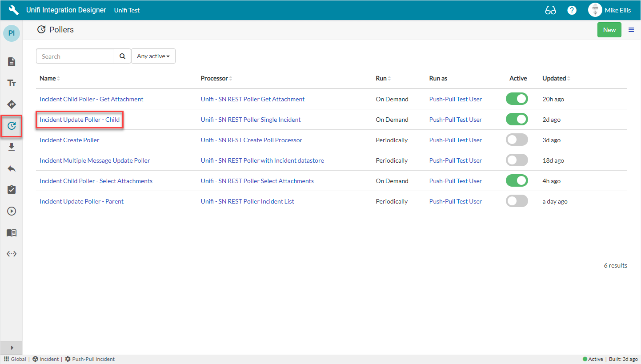Activate the Incident Update Poller - Parent toggle
Screen dimensions: 641x364
(x=517, y=201)
